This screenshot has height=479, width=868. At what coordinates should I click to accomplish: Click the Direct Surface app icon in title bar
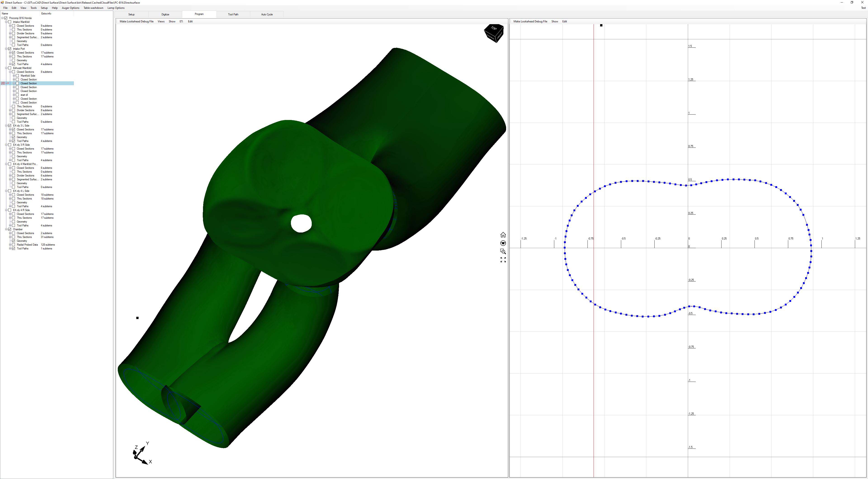pos(2,2)
